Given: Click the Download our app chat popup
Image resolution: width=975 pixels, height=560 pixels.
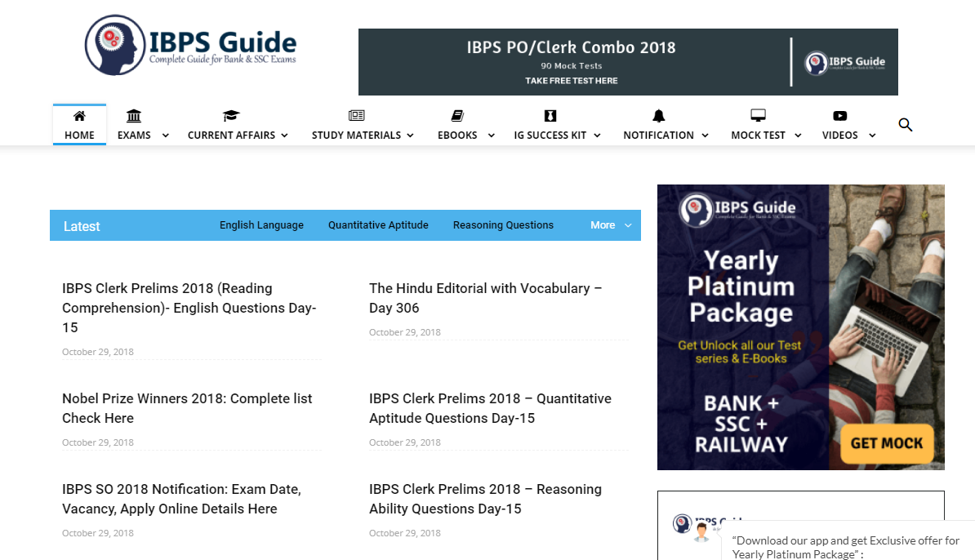Looking at the screenshot, I should pyautogui.click(x=847, y=542).
